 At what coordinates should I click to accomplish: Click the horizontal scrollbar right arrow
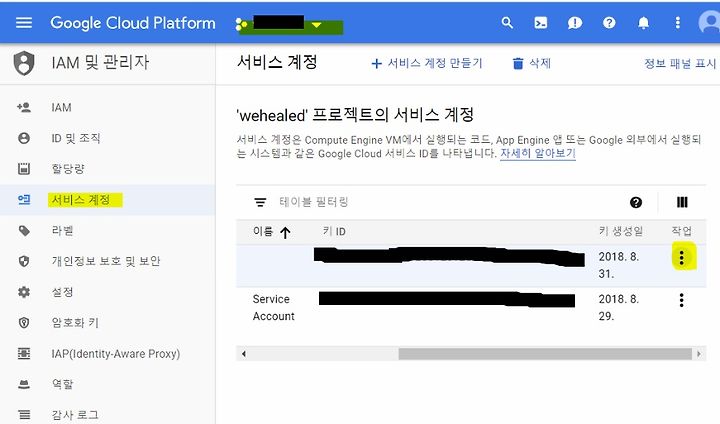699,354
